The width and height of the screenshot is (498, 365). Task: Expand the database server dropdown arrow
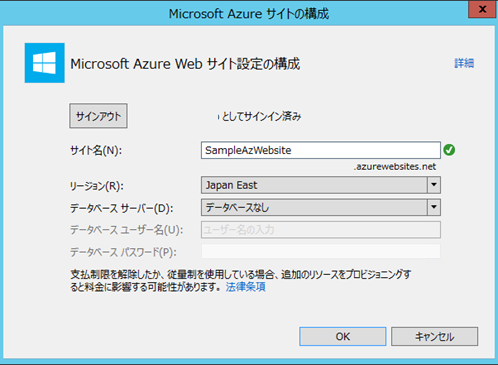434,207
